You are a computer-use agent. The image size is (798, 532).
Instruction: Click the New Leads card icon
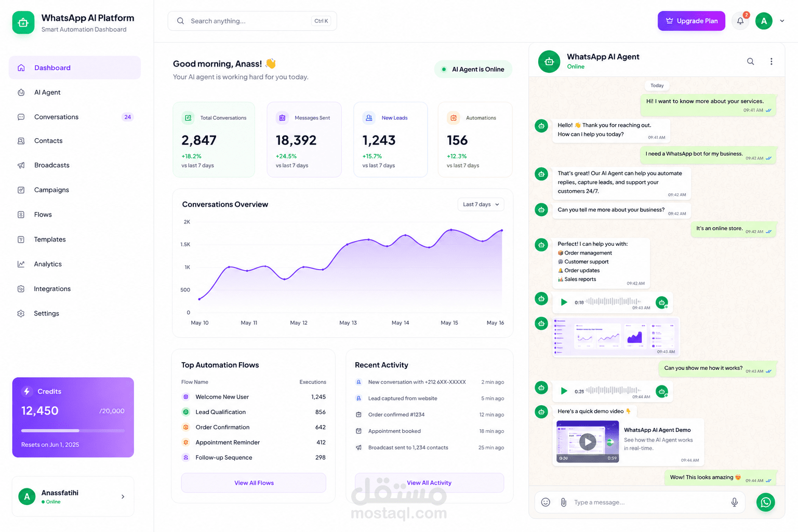point(369,118)
